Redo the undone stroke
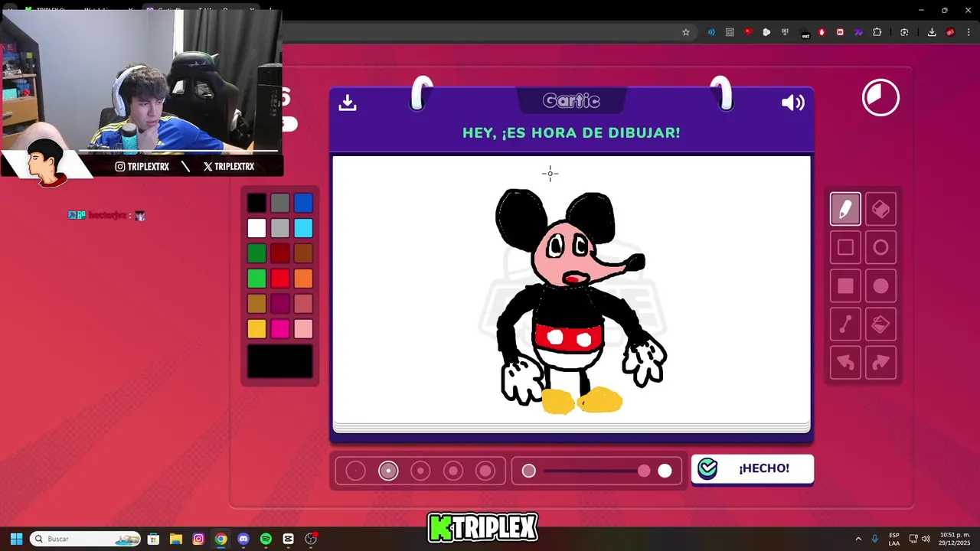This screenshot has width=980, height=551. point(880,363)
